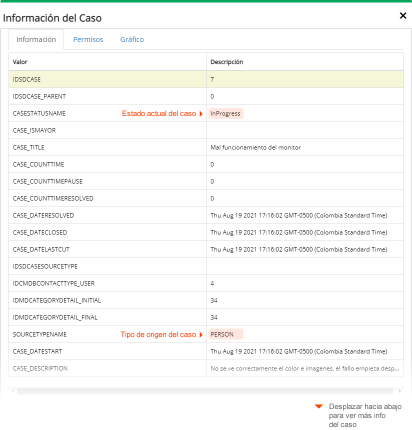Click the scrollbar's left arrow

pyautogui.click(x=13, y=391)
